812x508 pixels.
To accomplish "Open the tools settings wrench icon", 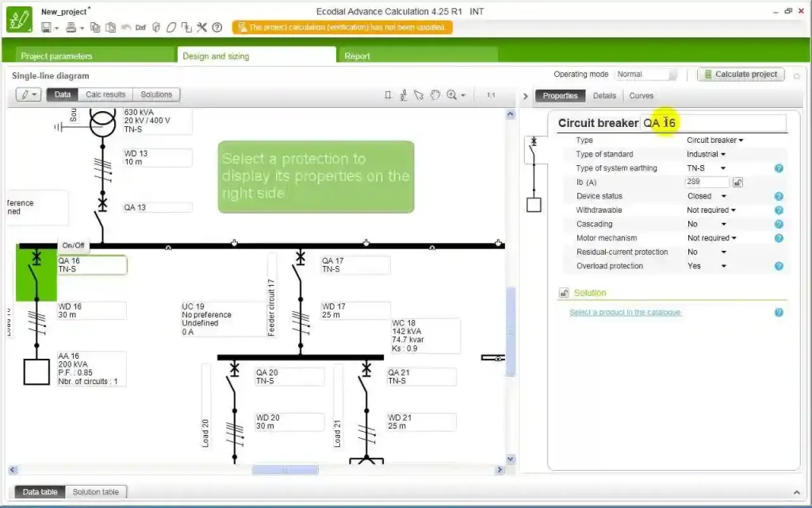I will pos(201,28).
